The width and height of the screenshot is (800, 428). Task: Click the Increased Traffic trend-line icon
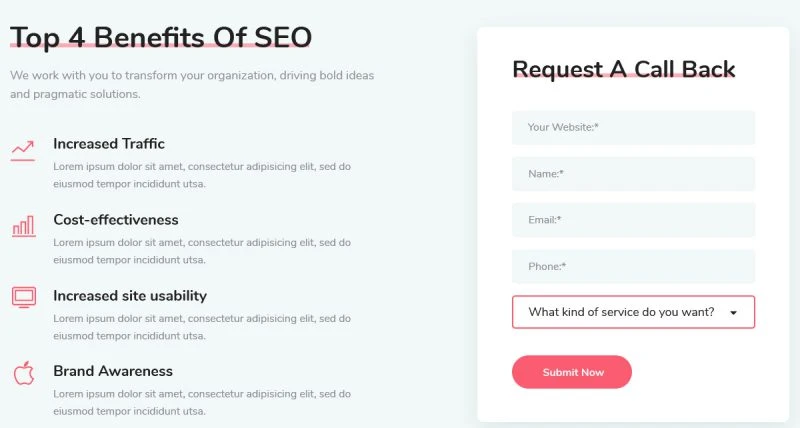click(x=23, y=150)
